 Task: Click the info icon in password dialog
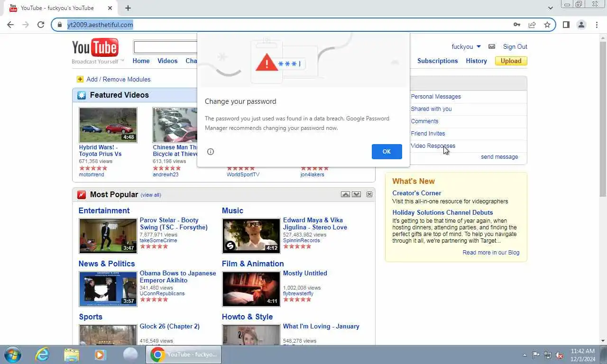[211, 152]
